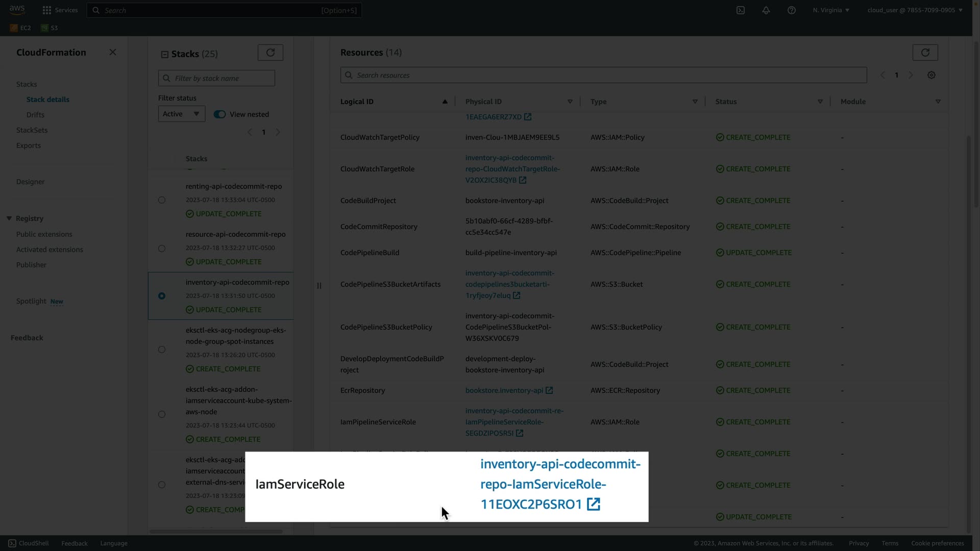This screenshot has height=551, width=980.
Task: Open resources table settings gear
Action: (x=931, y=75)
